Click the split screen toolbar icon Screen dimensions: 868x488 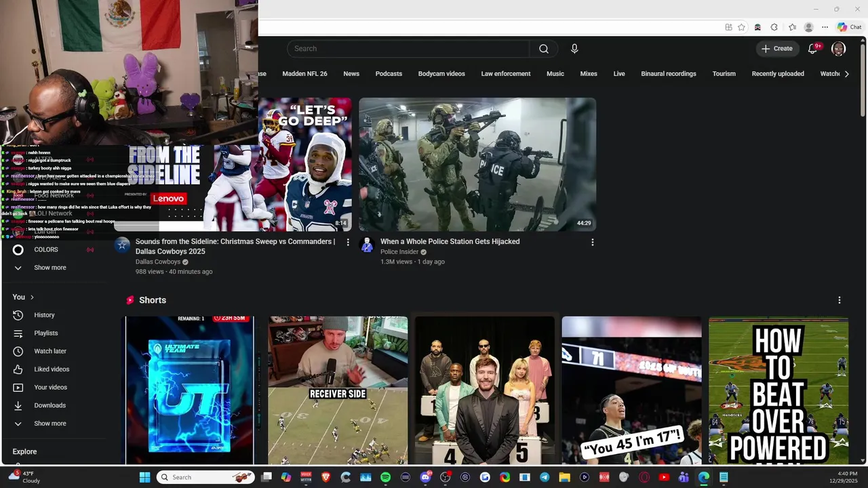(x=728, y=27)
